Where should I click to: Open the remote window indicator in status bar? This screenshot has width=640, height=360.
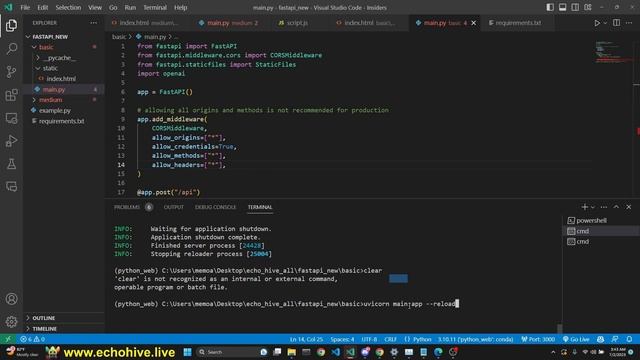click(8, 339)
